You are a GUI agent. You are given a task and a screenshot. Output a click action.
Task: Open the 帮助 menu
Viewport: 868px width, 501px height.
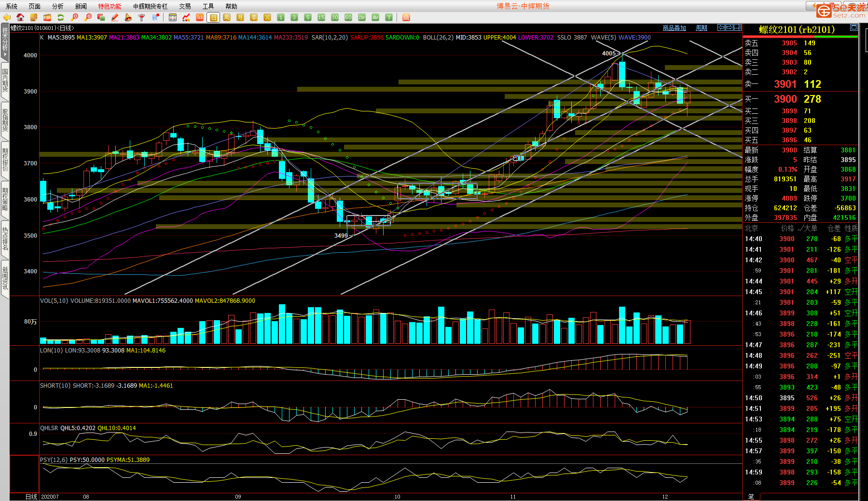coord(232,6)
